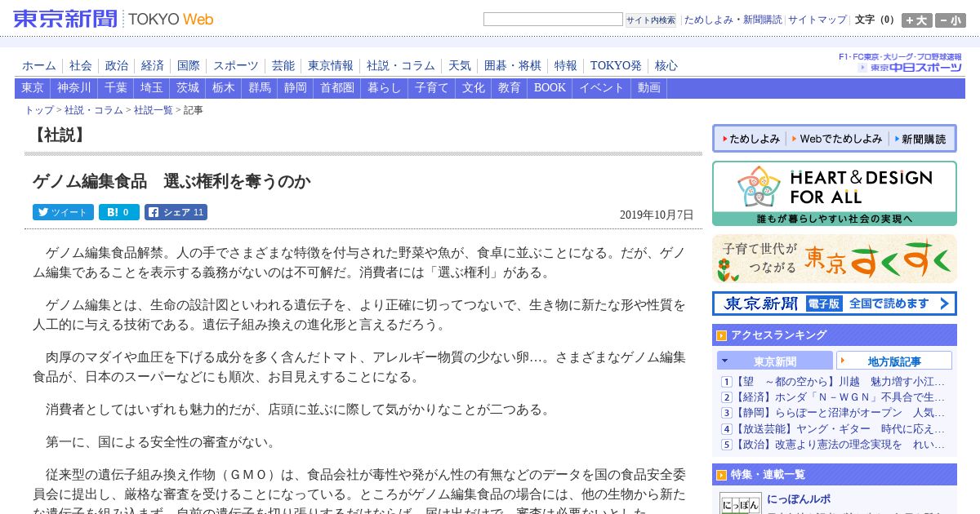The height and width of the screenshot is (514, 980).
Task: Click the article headline ゲノム編集食品
Action: [x=171, y=181]
